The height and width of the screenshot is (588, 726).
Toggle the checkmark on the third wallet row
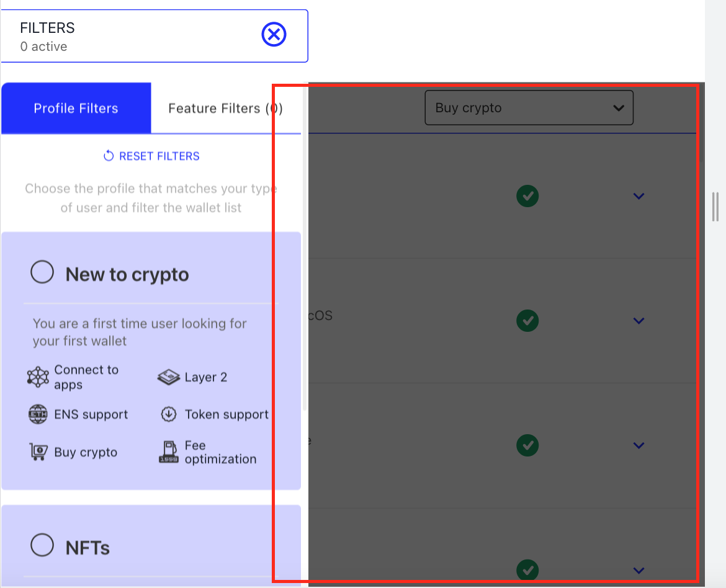527,445
